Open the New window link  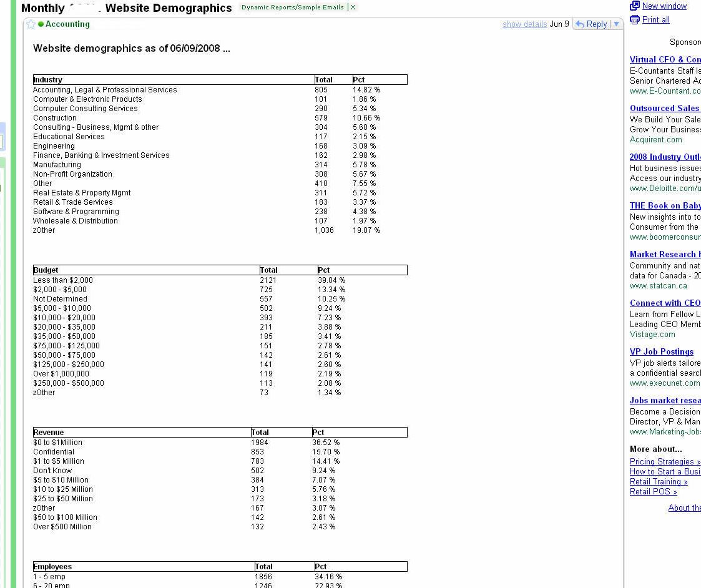point(664,6)
